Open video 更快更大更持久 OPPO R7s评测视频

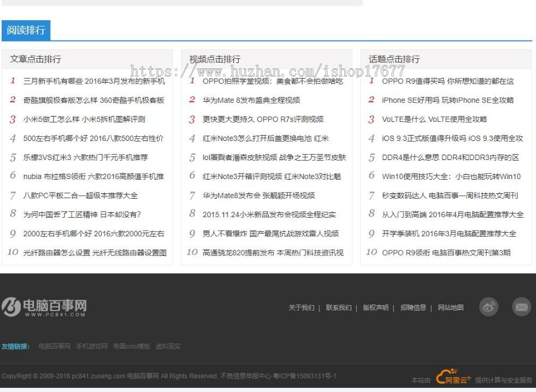263,119
